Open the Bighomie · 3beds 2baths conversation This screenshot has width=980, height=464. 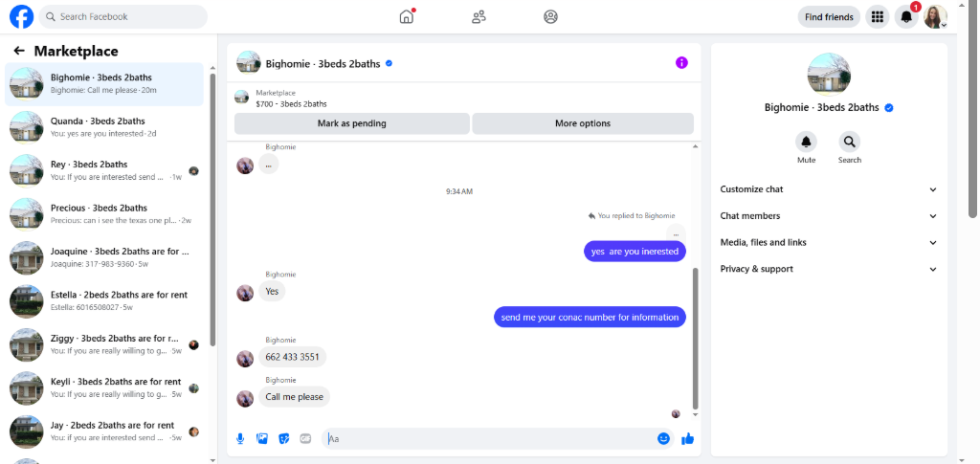(x=104, y=83)
